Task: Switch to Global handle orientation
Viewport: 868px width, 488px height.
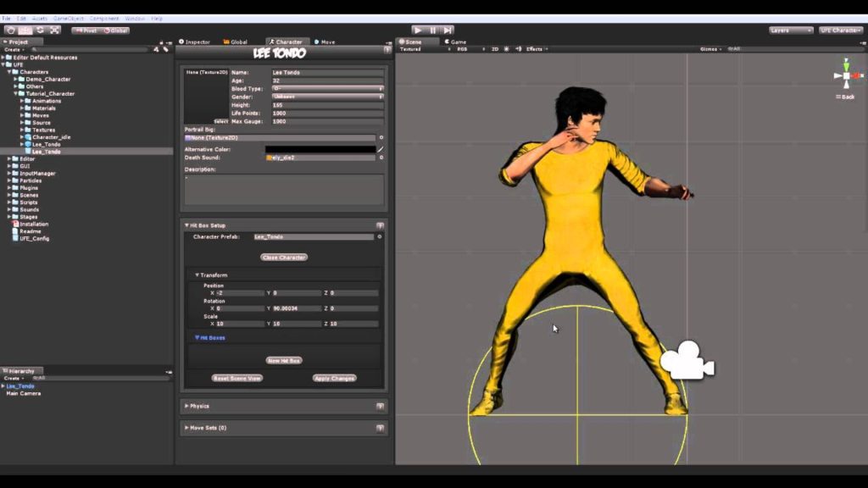Action: coord(114,30)
